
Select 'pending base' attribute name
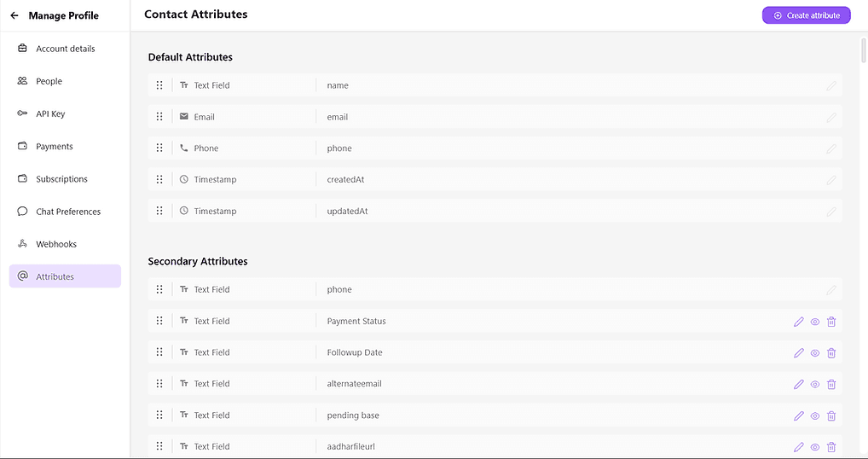[353, 415]
